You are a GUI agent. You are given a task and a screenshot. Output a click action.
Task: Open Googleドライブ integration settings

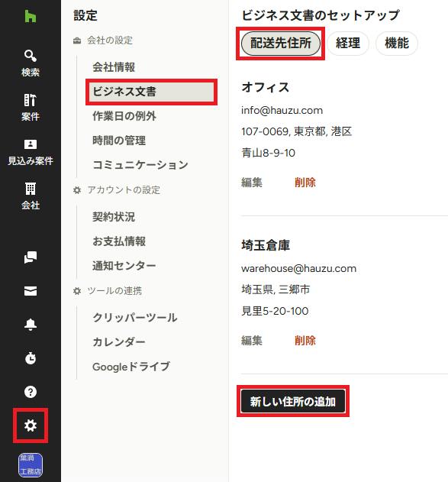[131, 367]
